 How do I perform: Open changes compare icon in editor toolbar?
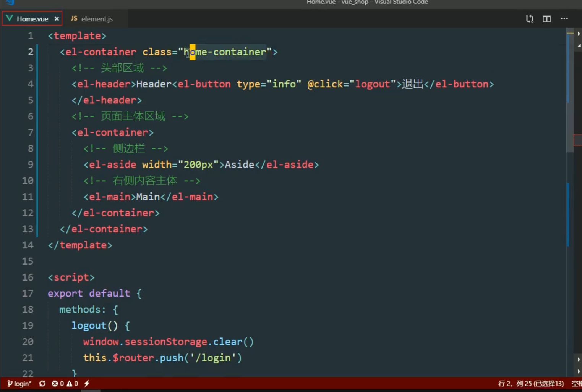[529, 19]
